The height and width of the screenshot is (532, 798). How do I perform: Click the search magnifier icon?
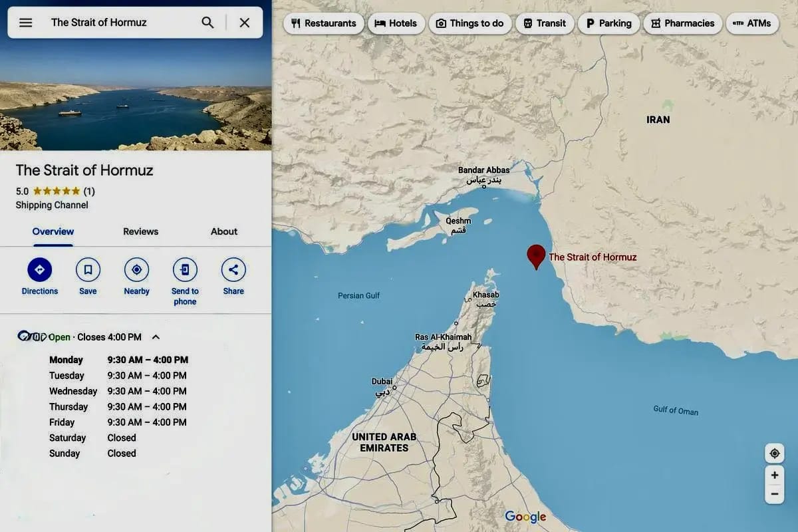pyautogui.click(x=208, y=23)
